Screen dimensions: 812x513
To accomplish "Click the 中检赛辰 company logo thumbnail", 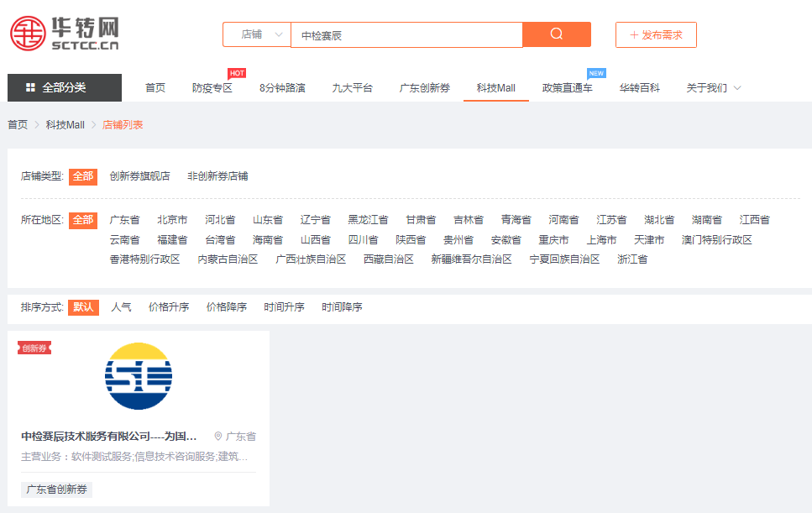I will (x=139, y=375).
